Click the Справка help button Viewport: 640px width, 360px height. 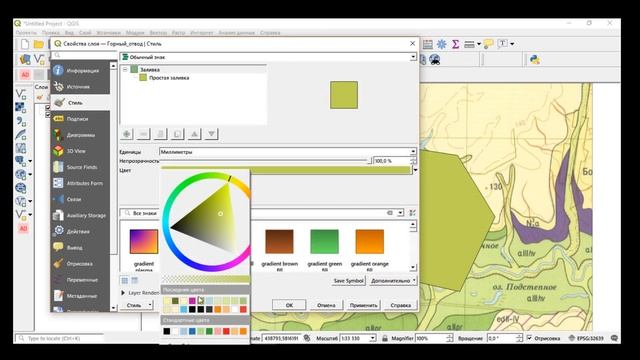pyautogui.click(x=400, y=305)
